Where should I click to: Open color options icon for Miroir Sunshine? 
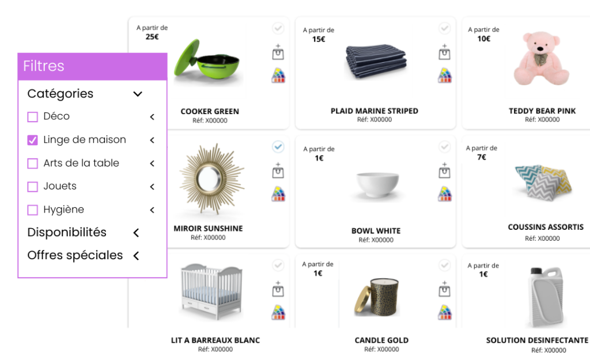(x=278, y=194)
